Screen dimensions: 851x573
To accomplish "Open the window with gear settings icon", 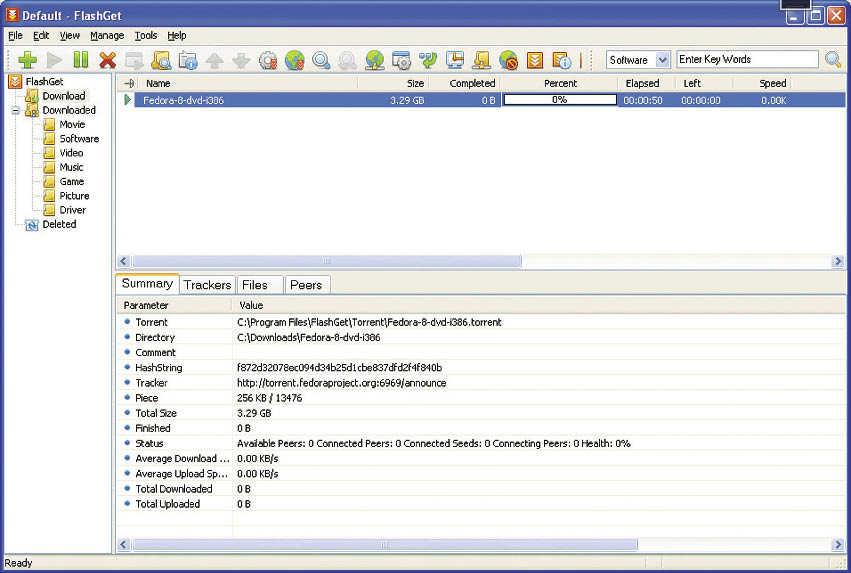I will [x=401, y=60].
